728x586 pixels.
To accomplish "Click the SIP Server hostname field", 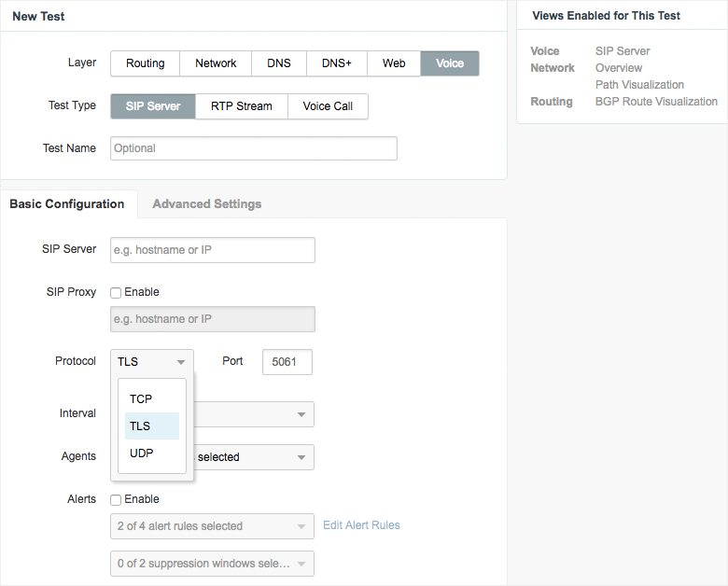I will pyautogui.click(x=212, y=250).
